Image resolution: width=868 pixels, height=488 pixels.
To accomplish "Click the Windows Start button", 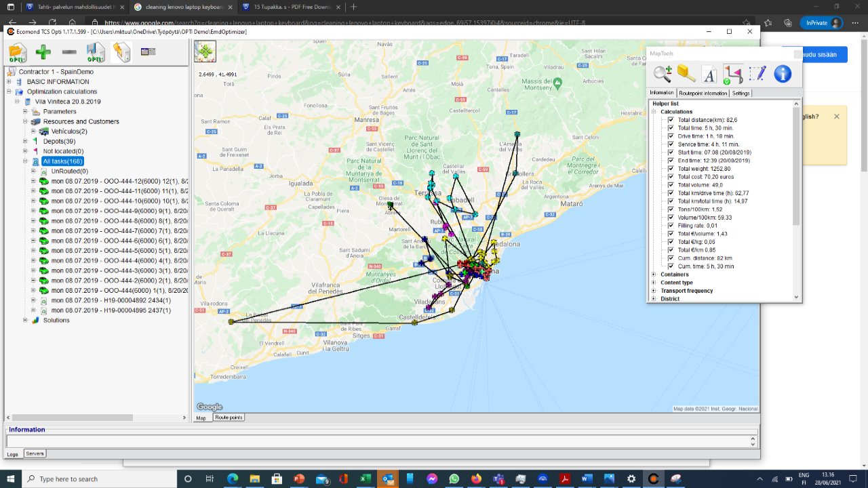I will (11, 479).
